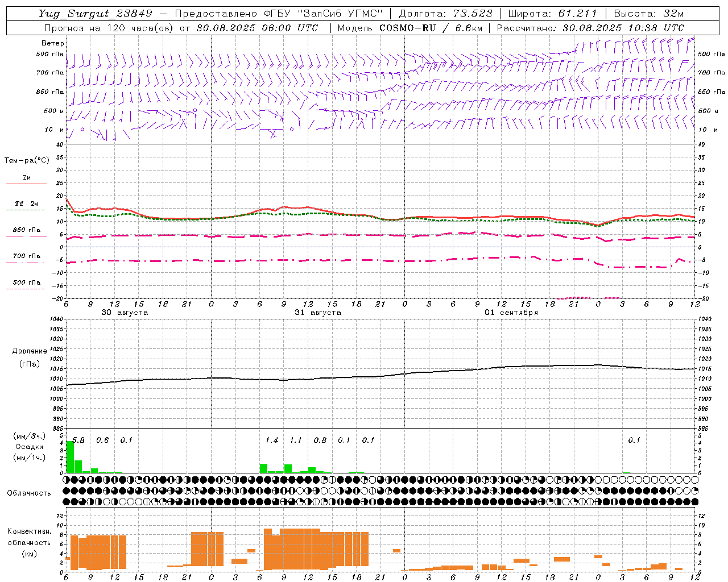Click the green precipitation bar below value 1.4
This screenshot has width=728, height=582.
pos(263,468)
